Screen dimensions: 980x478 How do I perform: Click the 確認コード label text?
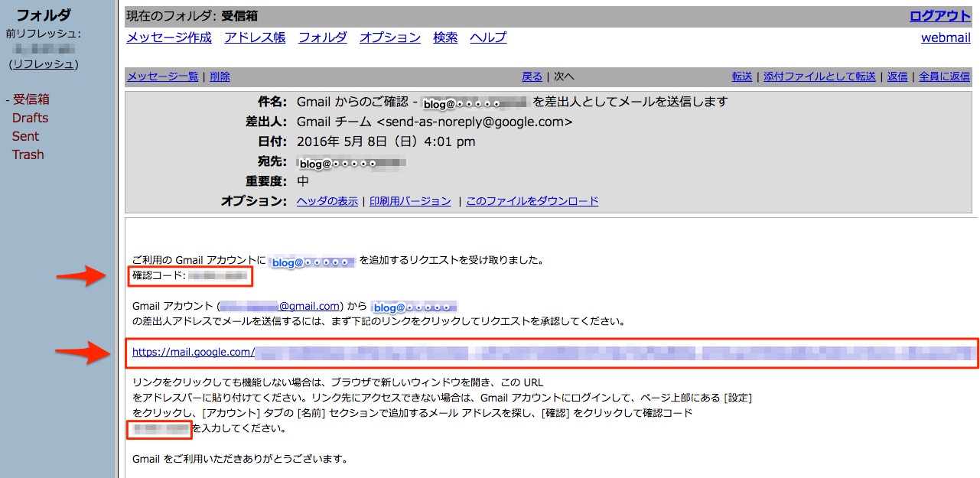pyautogui.click(x=159, y=275)
